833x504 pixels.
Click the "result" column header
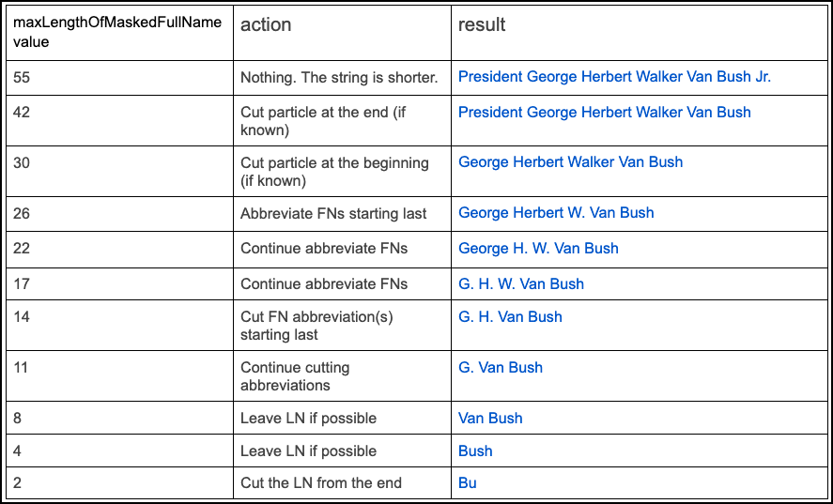coord(482,25)
